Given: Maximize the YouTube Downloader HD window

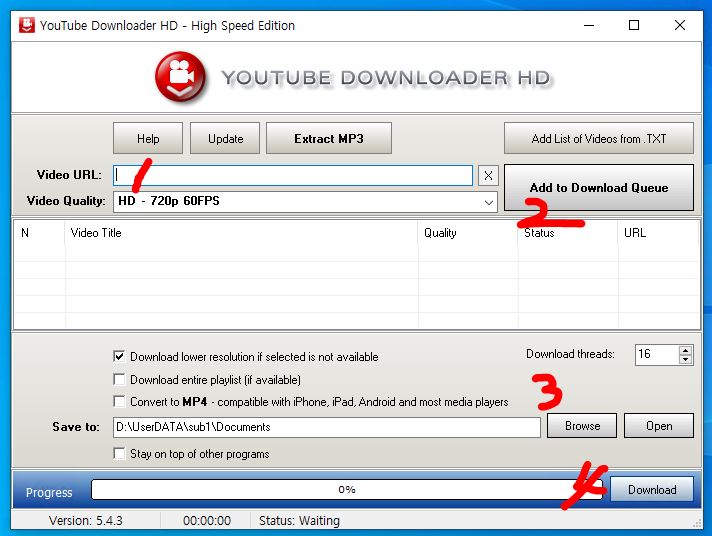Looking at the screenshot, I should coord(634,25).
